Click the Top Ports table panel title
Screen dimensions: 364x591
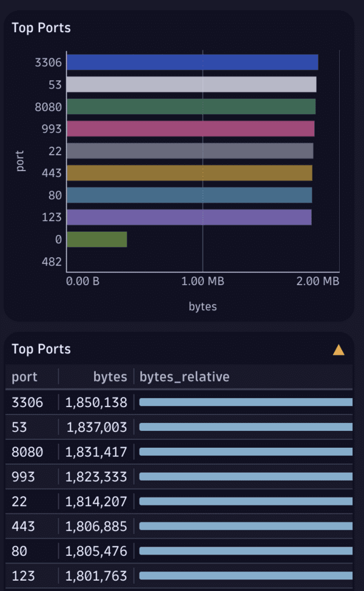[x=41, y=349]
